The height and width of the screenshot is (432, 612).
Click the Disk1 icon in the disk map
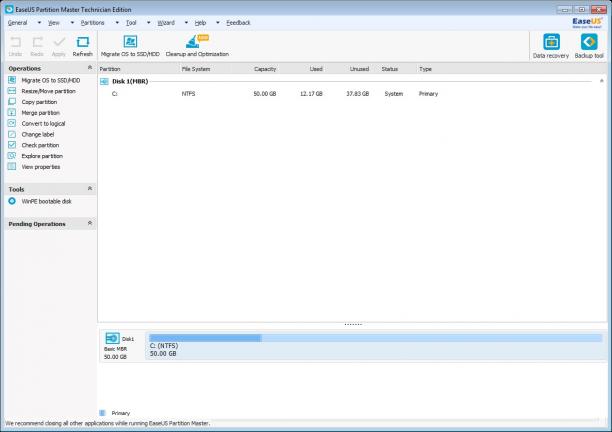click(112, 338)
